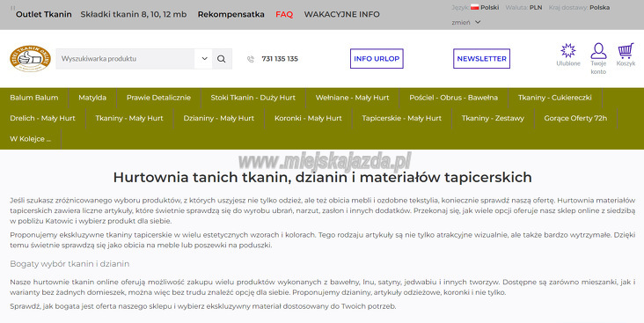Open Tapicerskie - Mały Hurt category
Image resolution: width=644 pixels, height=323 pixels.
click(x=402, y=118)
